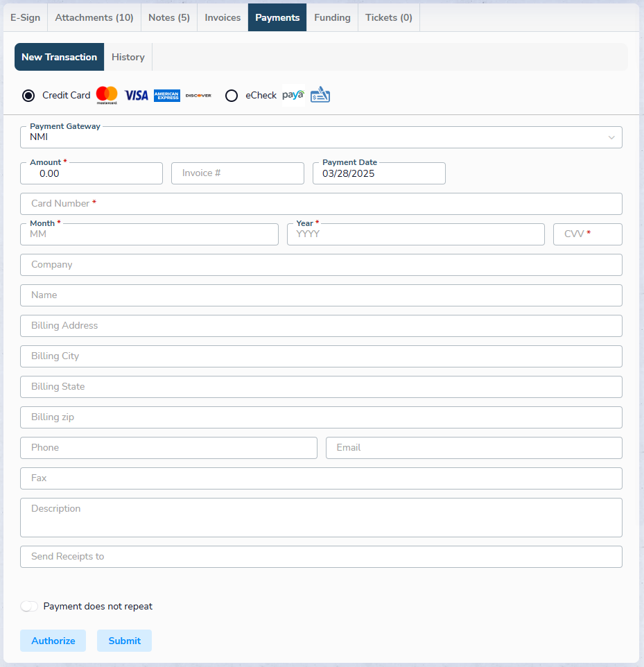644x667 pixels.
Task: Open the Notes (5) tab
Action: click(169, 17)
